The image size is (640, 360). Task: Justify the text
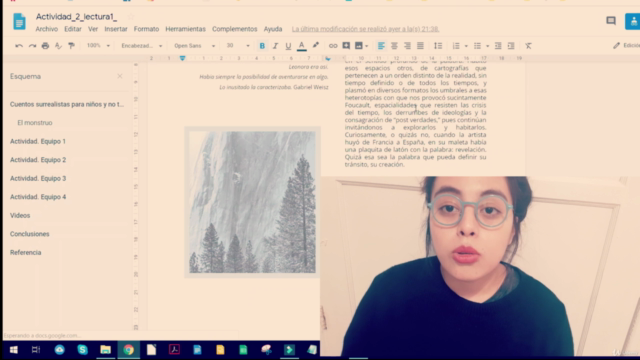coord(420,46)
